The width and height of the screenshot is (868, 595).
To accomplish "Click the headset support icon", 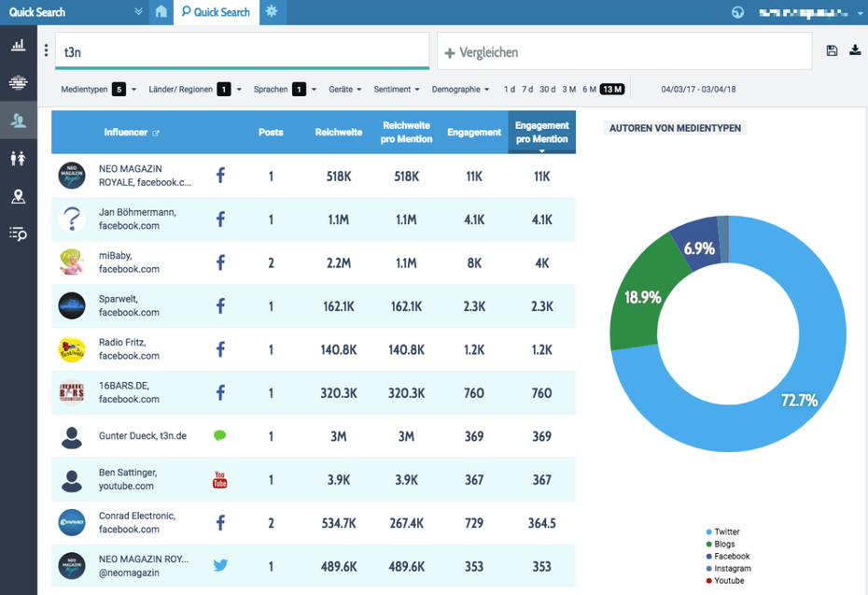I will pos(738,12).
